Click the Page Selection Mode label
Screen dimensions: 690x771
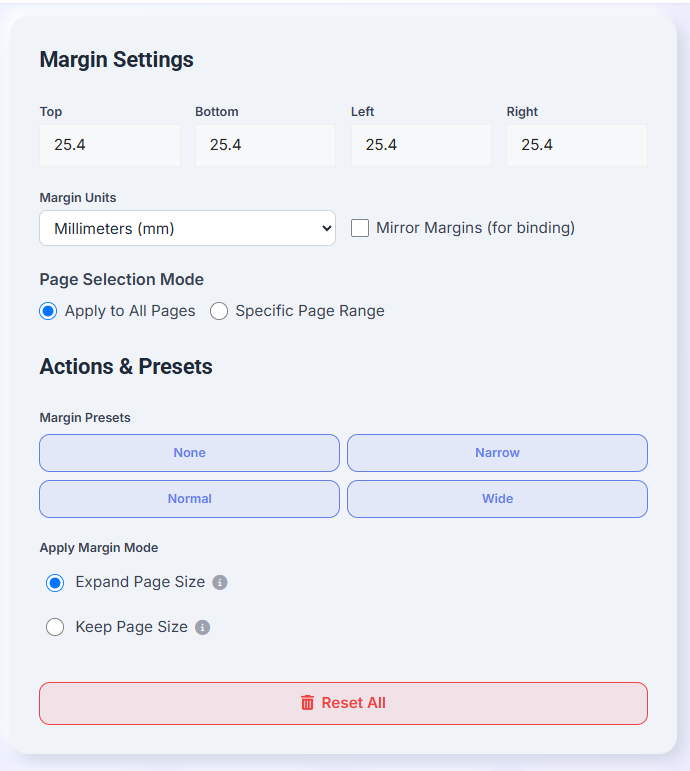click(x=121, y=279)
